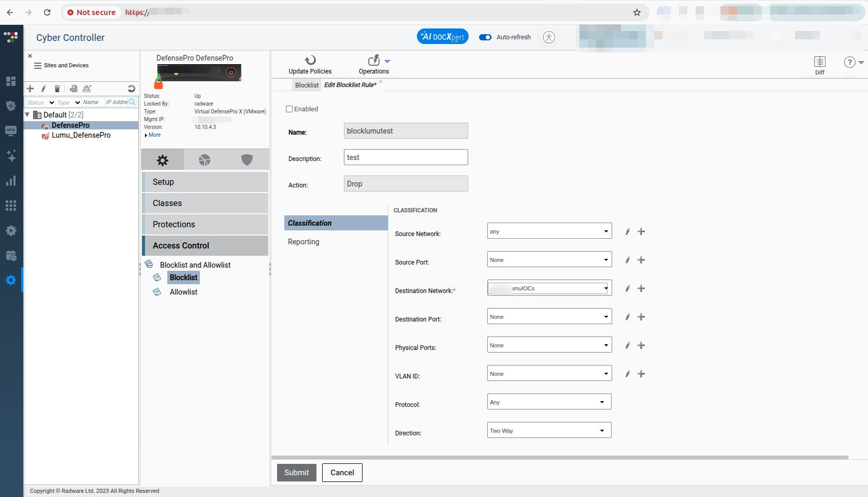
Task: Add new Destination Port entry
Action: (x=641, y=317)
